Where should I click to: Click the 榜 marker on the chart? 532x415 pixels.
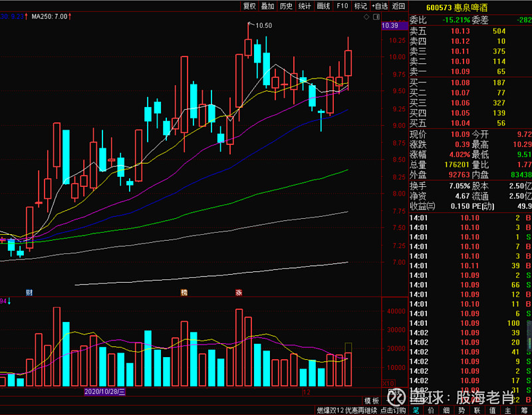[x=184, y=293]
